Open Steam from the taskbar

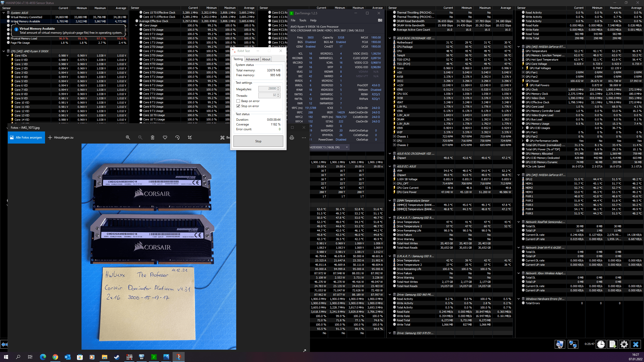point(117,357)
